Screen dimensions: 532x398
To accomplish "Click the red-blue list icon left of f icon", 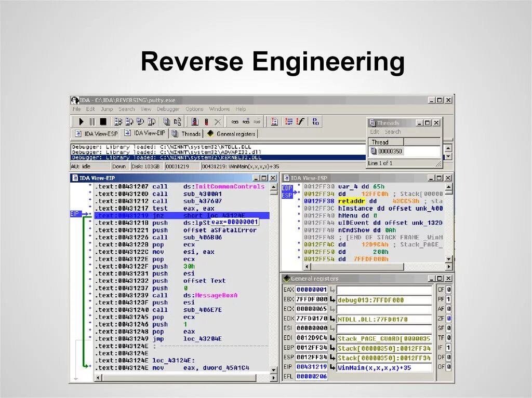I will [x=289, y=121].
